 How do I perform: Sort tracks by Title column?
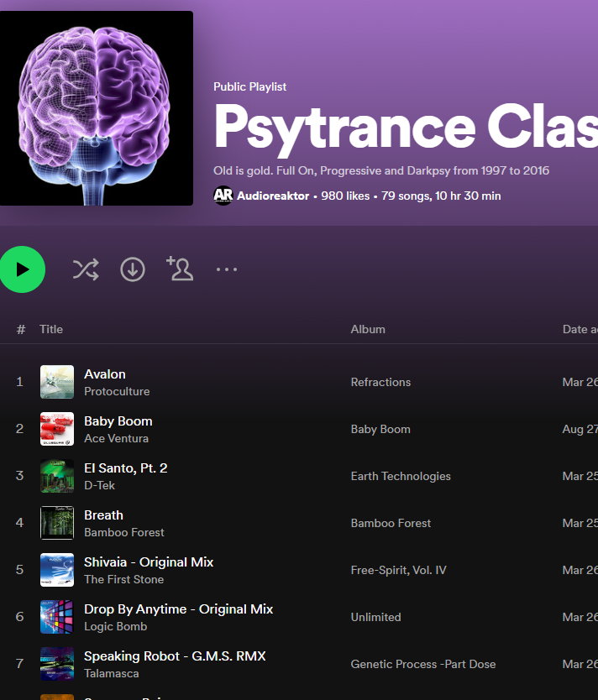(x=51, y=330)
